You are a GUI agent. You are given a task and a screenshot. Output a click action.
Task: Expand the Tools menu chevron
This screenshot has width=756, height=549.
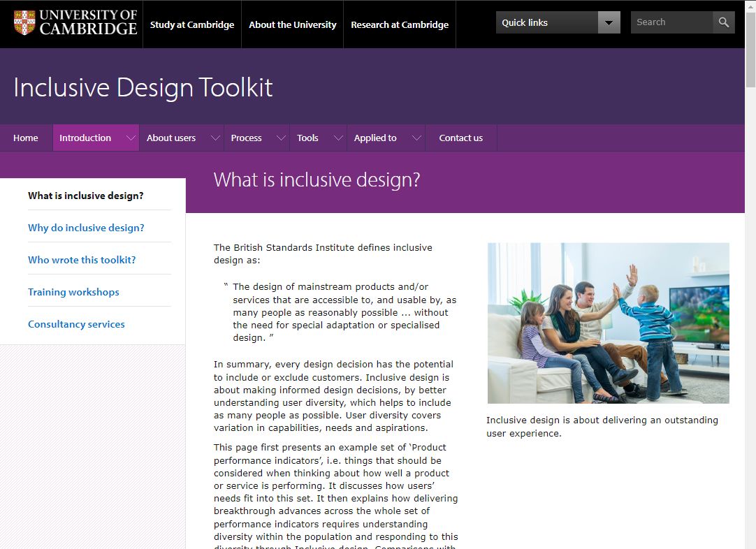tap(338, 138)
